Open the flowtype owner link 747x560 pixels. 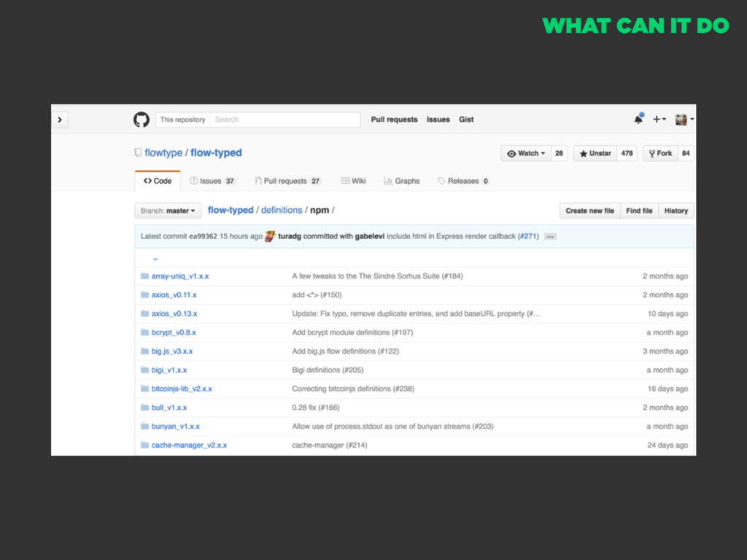163,153
